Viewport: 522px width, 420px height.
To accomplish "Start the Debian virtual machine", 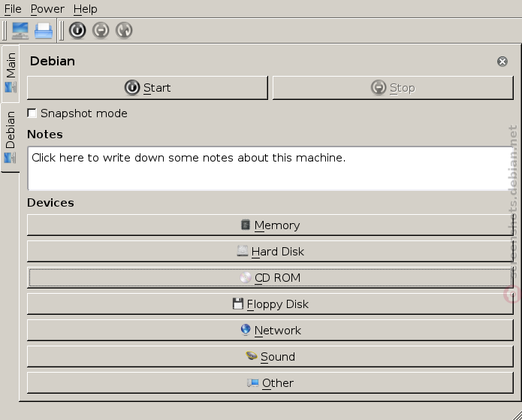I will click(147, 88).
